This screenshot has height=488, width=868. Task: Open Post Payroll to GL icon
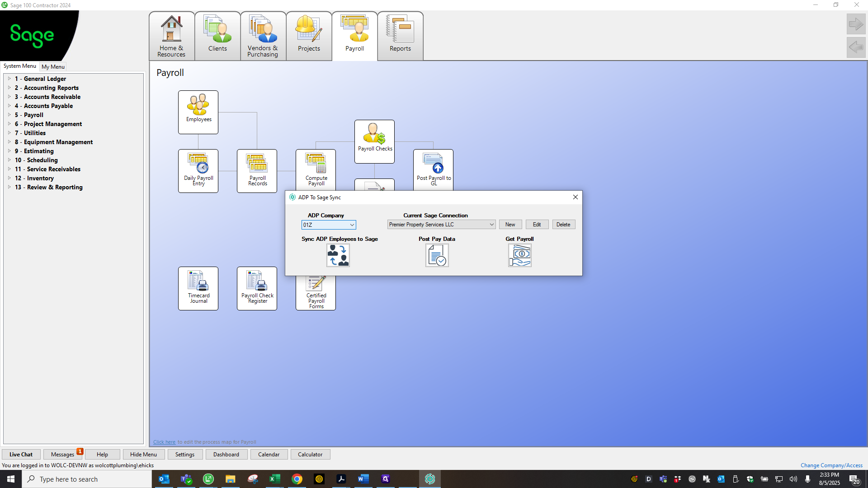tap(433, 170)
